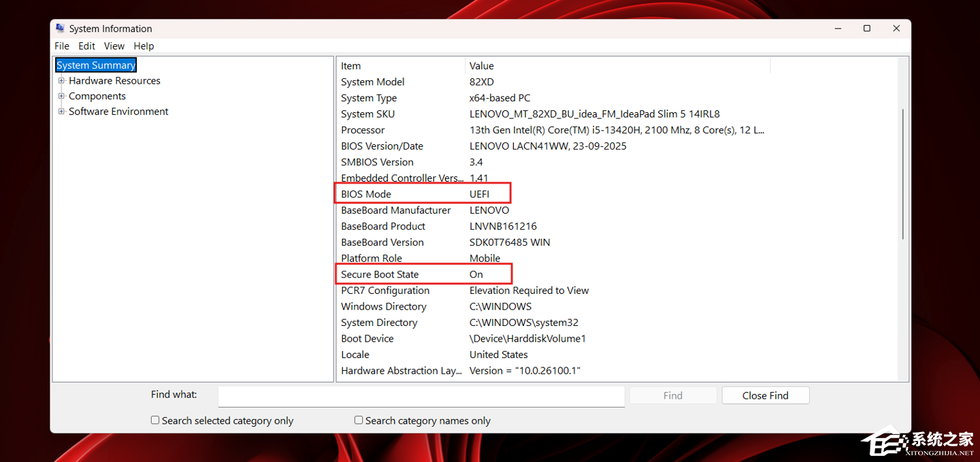The image size is (980, 462).
Task: Minimize the System Information window
Action: point(836,29)
